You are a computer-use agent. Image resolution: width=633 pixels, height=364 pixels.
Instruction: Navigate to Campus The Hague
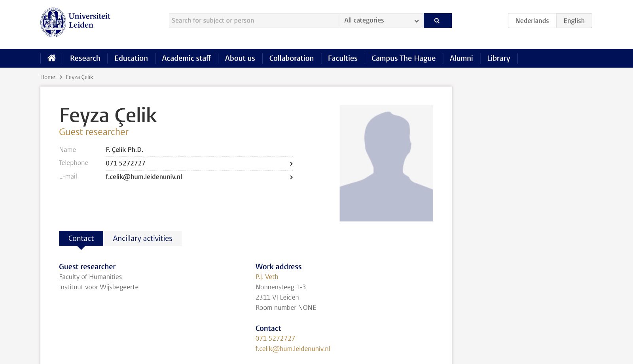tap(403, 58)
